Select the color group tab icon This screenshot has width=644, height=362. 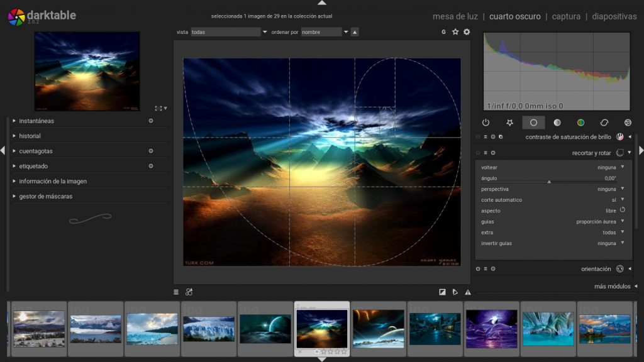pos(580,123)
